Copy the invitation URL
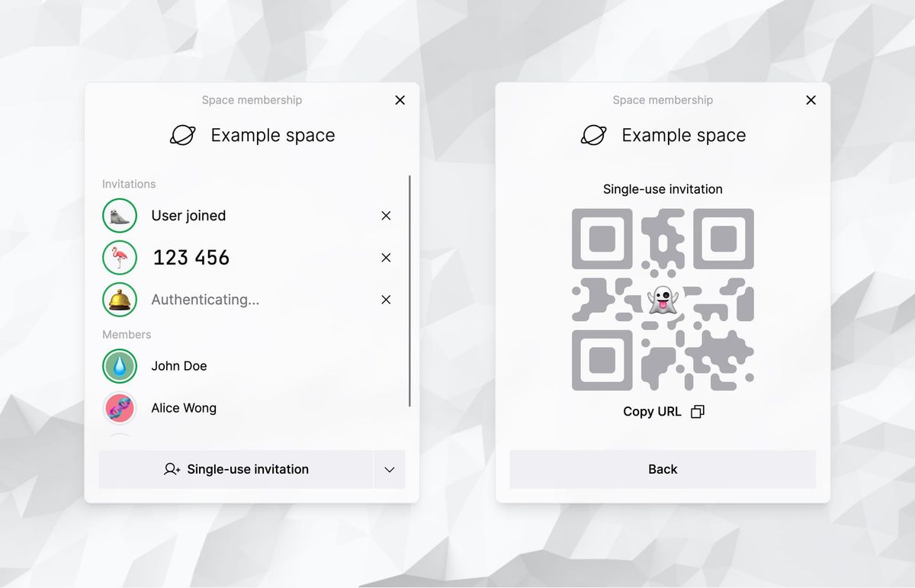This screenshot has width=915, height=588. click(653, 411)
